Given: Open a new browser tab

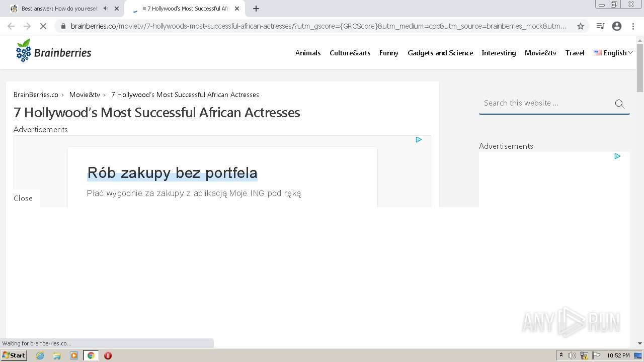Looking at the screenshot, I should click(256, 9).
